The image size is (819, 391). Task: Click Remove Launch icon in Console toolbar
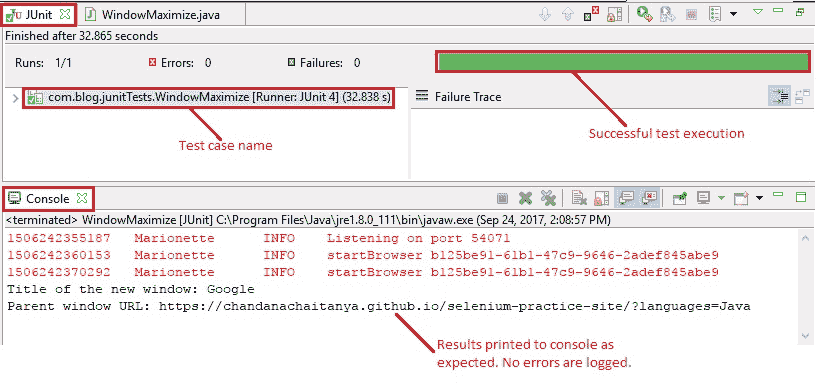tap(525, 198)
